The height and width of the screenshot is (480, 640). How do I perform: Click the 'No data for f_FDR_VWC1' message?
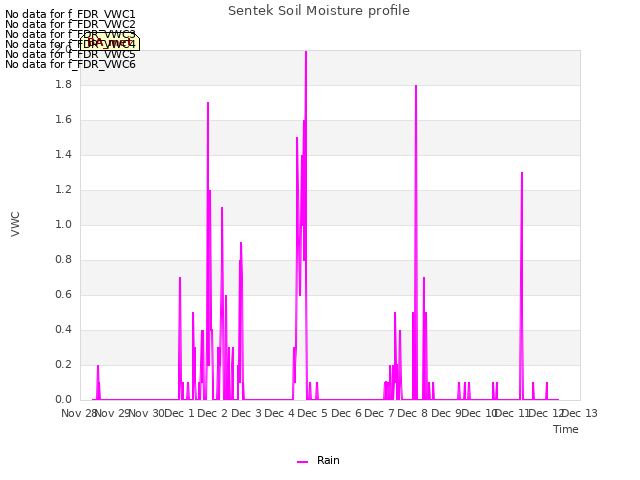[x=70, y=14]
